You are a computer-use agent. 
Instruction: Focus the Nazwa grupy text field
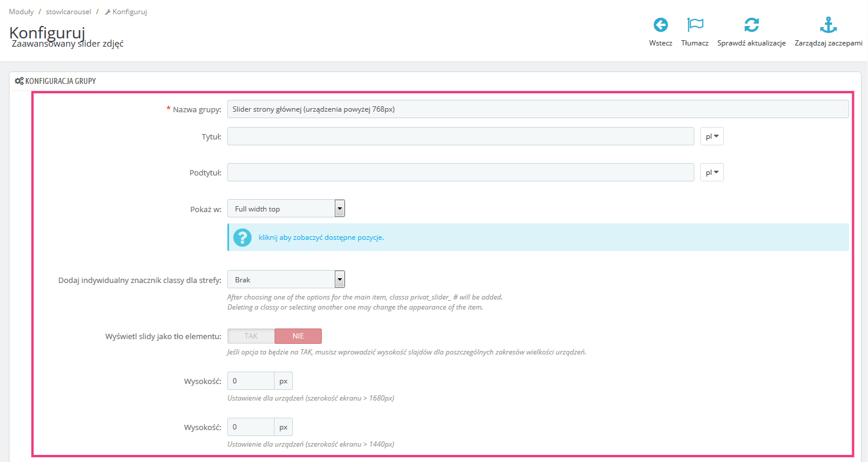tap(537, 109)
